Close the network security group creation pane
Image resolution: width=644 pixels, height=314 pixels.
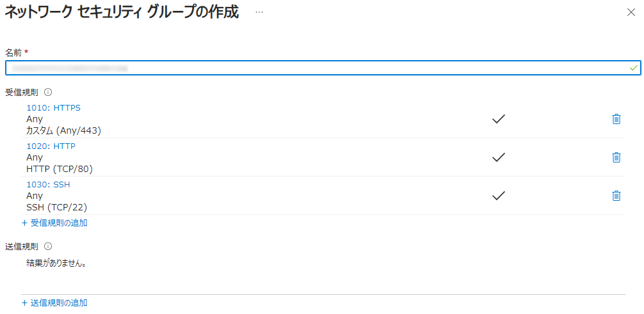click(631, 12)
